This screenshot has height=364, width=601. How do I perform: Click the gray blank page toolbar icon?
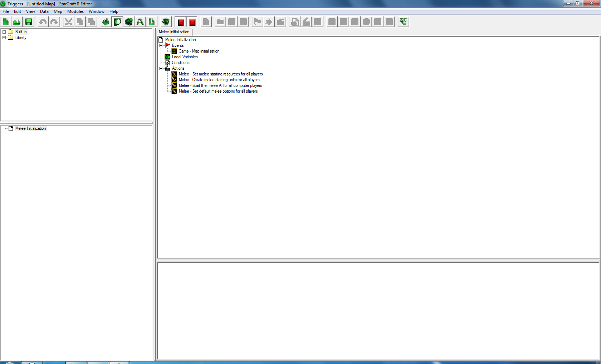pyautogui.click(x=206, y=22)
